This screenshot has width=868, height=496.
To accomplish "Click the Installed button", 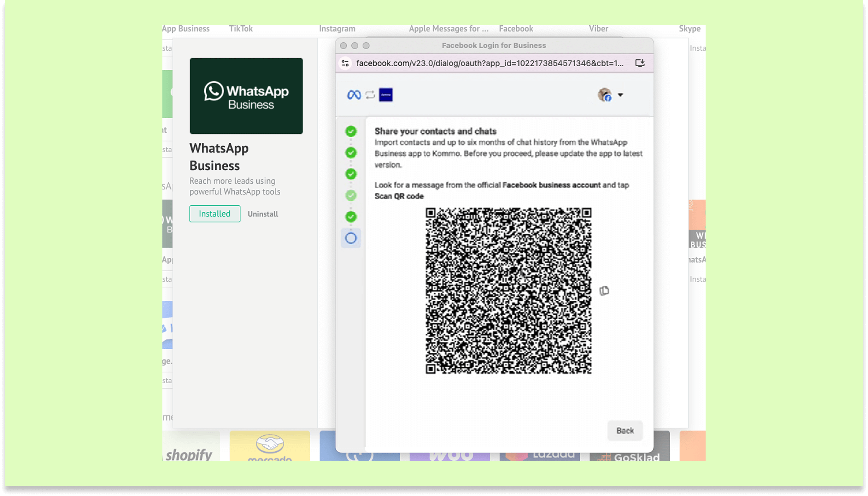I will [x=214, y=214].
